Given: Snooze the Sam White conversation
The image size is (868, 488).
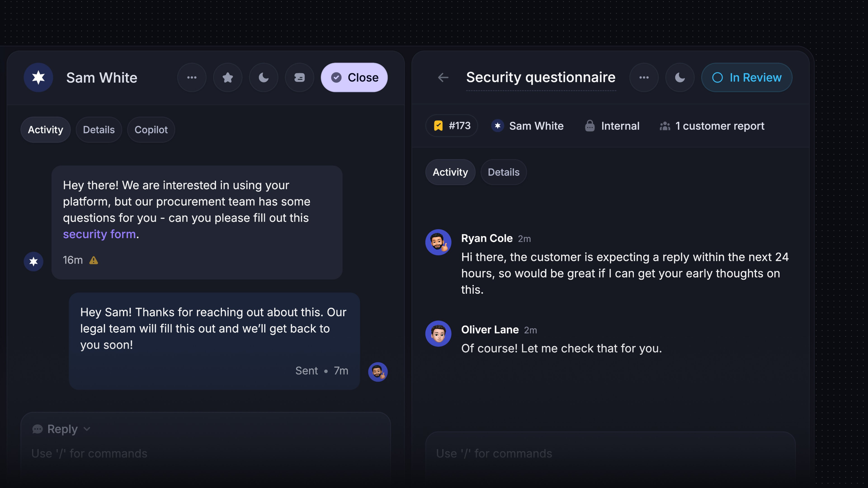Looking at the screenshot, I should [x=263, y=78].
